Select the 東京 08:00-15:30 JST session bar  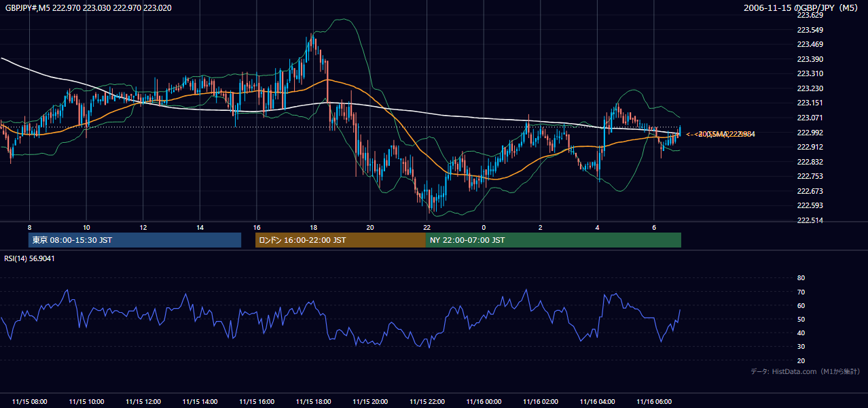point(134,240)
